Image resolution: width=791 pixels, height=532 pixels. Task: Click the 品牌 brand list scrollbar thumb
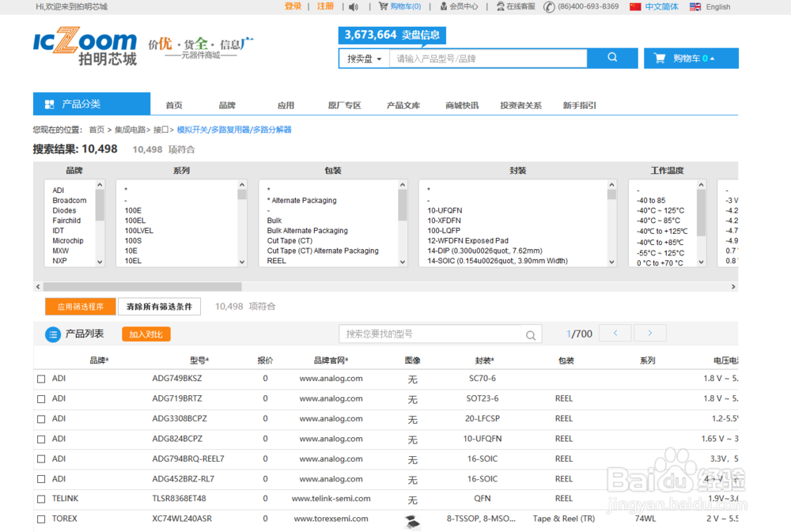100,205
